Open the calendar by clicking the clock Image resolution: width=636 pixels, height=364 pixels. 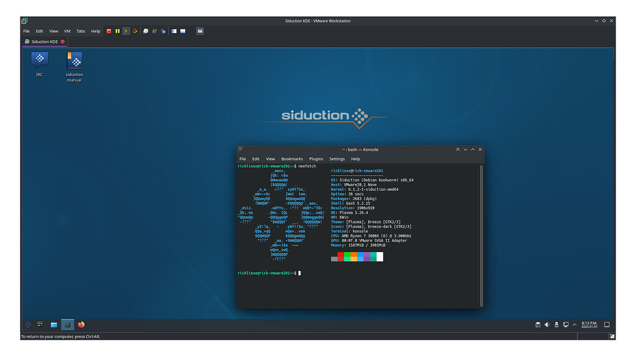[591, 324]
